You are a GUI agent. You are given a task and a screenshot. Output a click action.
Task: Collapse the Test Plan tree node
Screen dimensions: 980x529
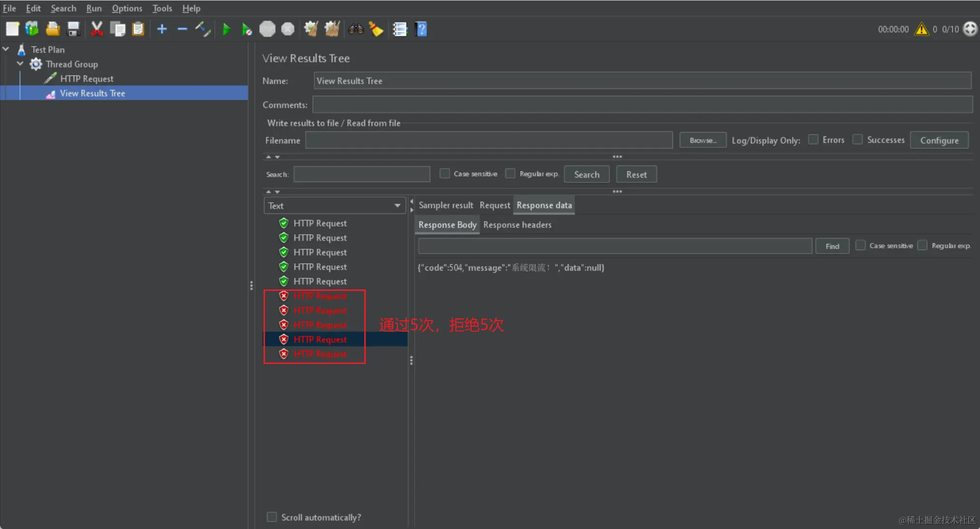tap(6, 49)
